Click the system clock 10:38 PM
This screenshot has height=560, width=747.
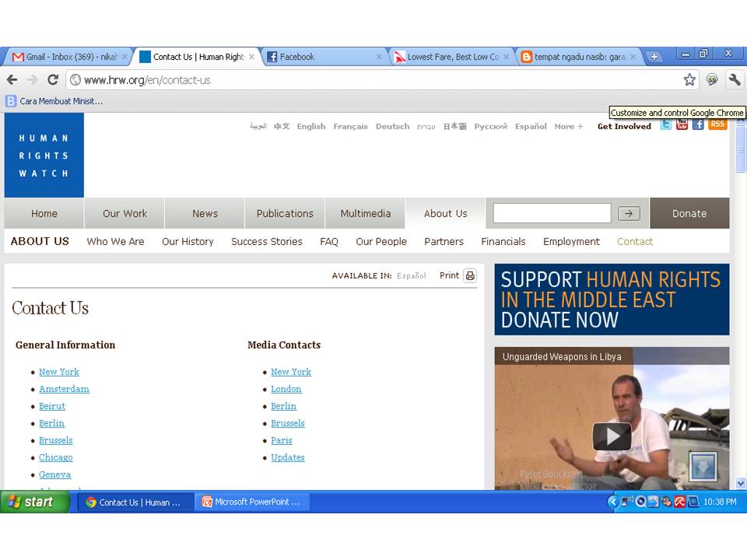click(720, 502)
